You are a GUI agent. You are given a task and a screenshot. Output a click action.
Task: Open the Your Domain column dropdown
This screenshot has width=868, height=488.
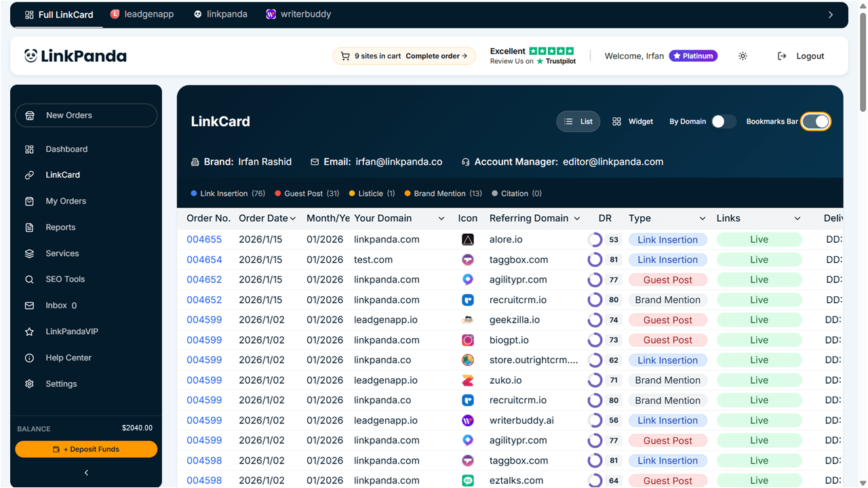(441, 218)
